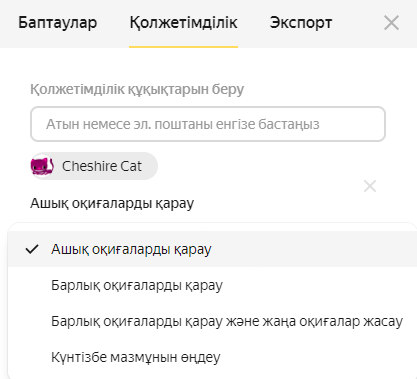Pick the checked Ашық оқиғаларды қарау list option
The width and height of the screenshot is (417, 379).
pyautogui.click(x=212, y=249)
